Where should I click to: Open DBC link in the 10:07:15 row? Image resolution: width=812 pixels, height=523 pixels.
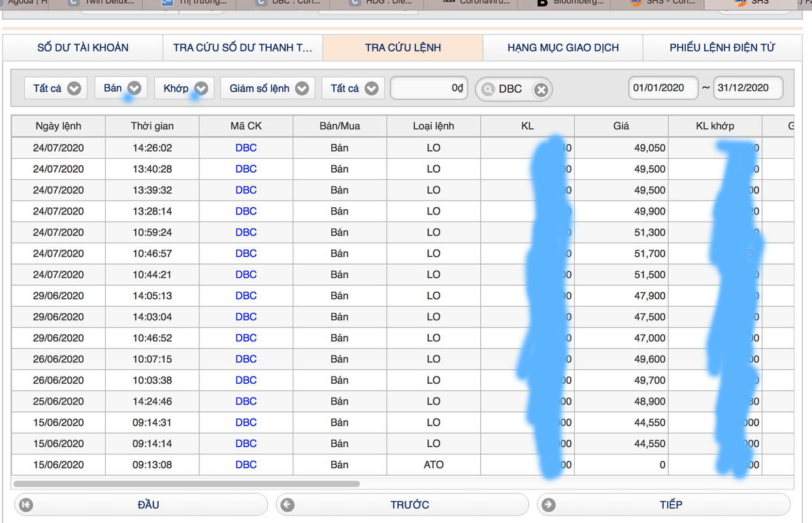(x=246, y=359)
